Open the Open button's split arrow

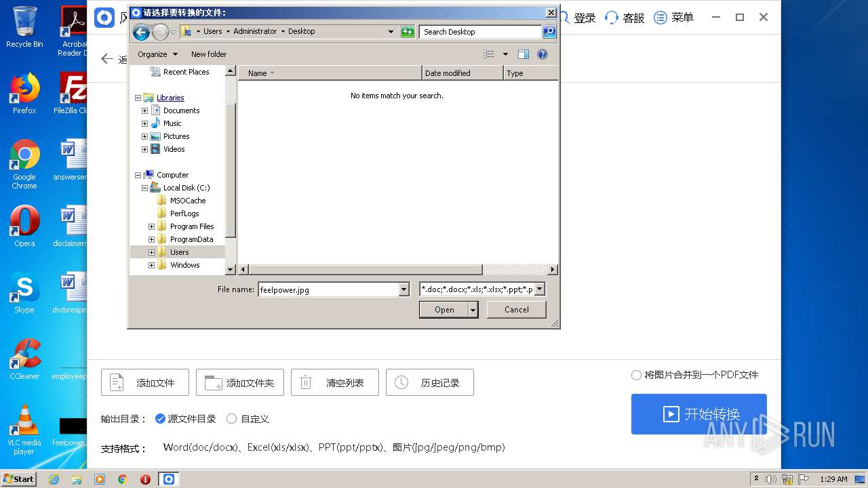473,310
